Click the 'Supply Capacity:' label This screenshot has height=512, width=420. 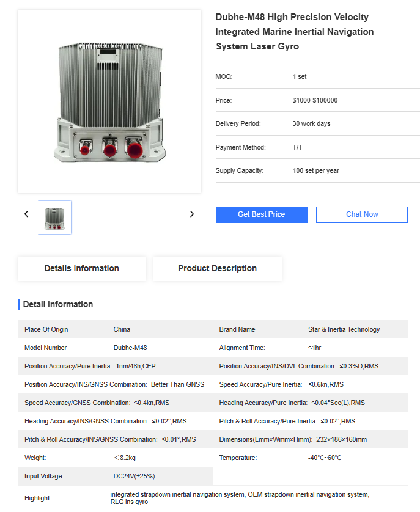point(239,171)
